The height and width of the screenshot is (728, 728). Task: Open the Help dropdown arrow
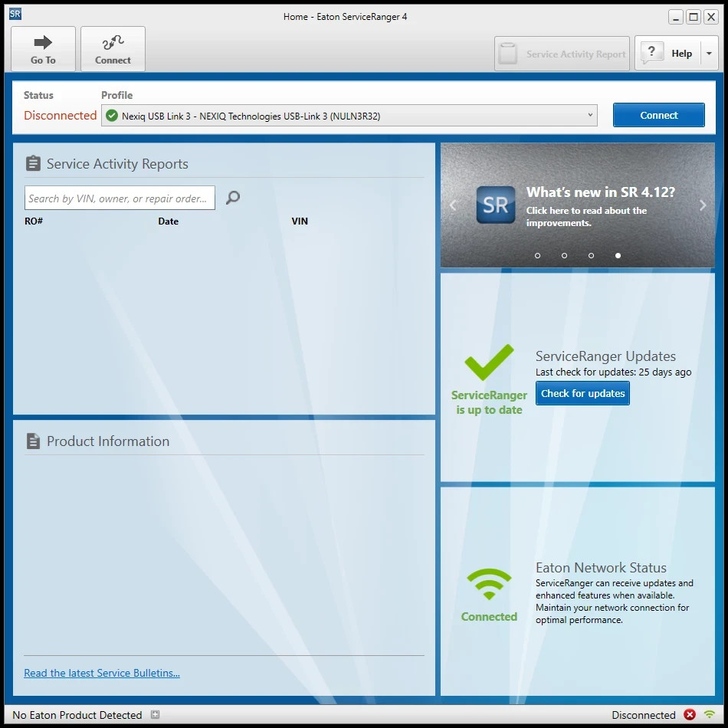point(709,54)
